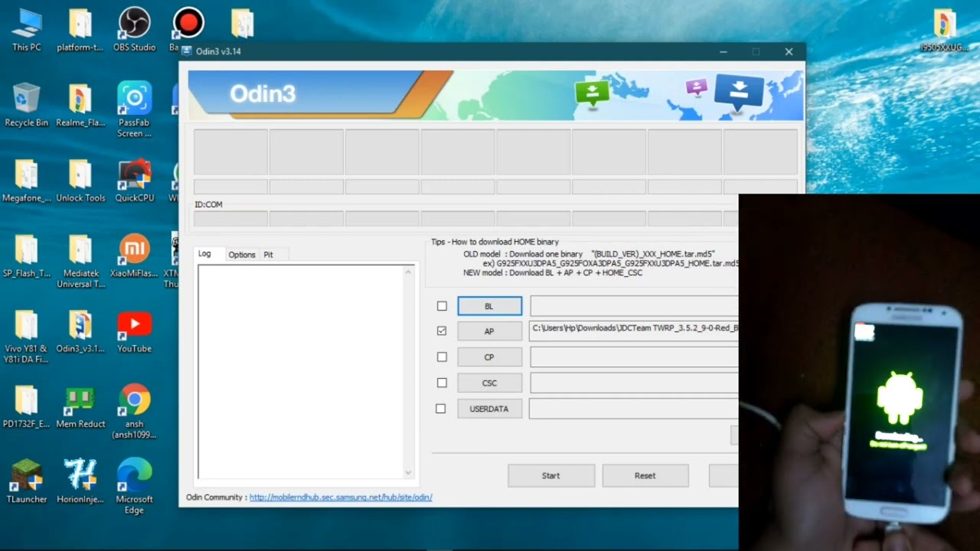Screen dimensions: 980x551
Task: Click the USERDATA file button
Action: click(489, 409)
